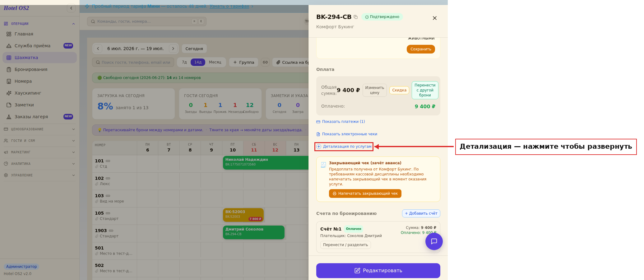
Task: Copy booking code BK-294-CB icon
Action: tap(356, 17)
